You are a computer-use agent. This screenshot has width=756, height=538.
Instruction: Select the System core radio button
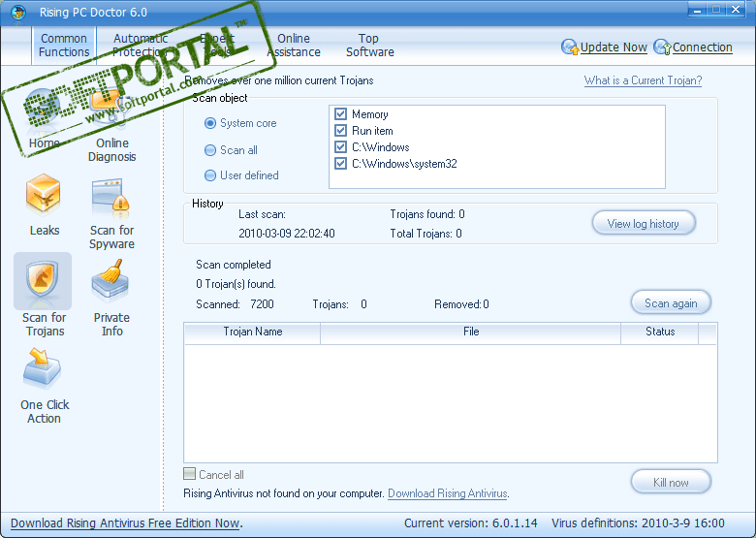click(210, 123)
